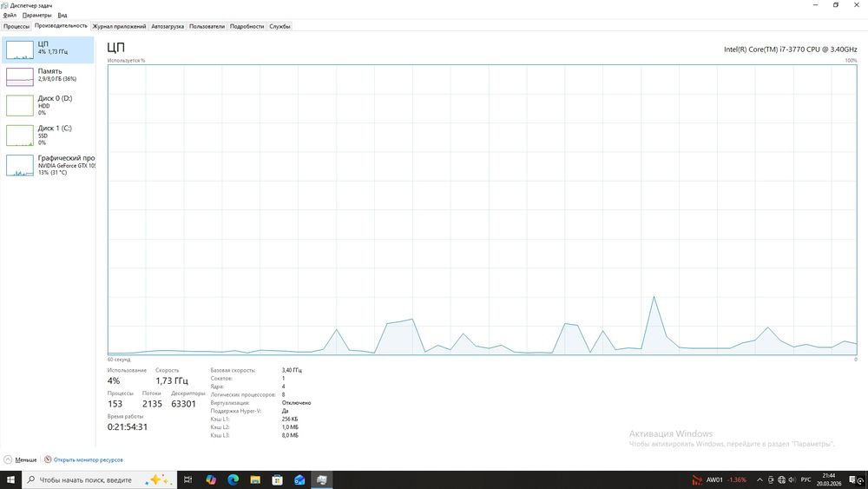Go to the Автозагрузка tab
Image resolution: width=868 pixels, height=489 pixels.
(168, 26)
